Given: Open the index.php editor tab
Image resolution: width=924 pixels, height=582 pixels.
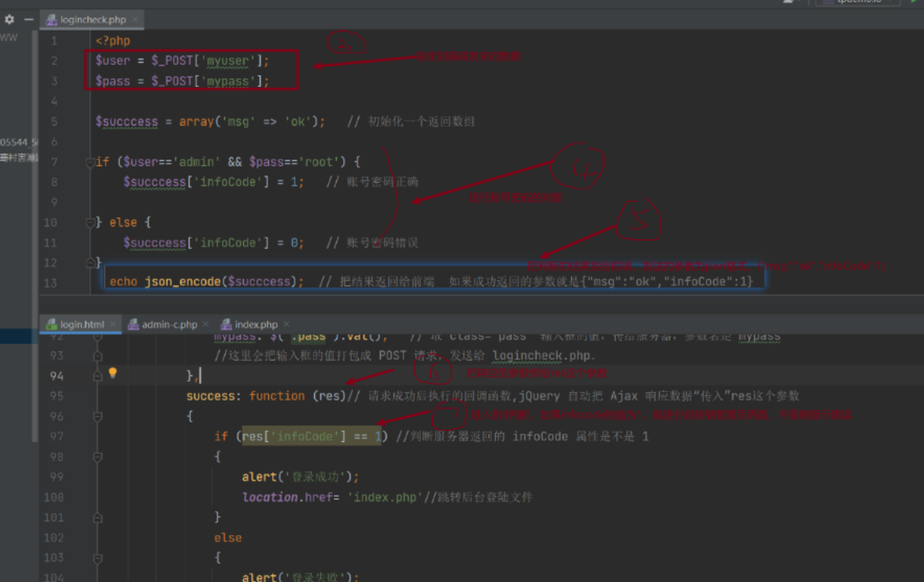Looking at the screenshot, I should [x=255, y=325].
